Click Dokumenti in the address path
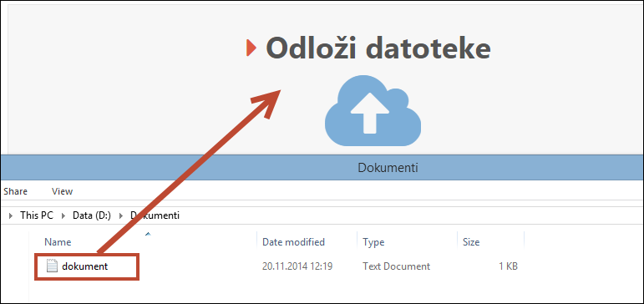 (155, 215)
